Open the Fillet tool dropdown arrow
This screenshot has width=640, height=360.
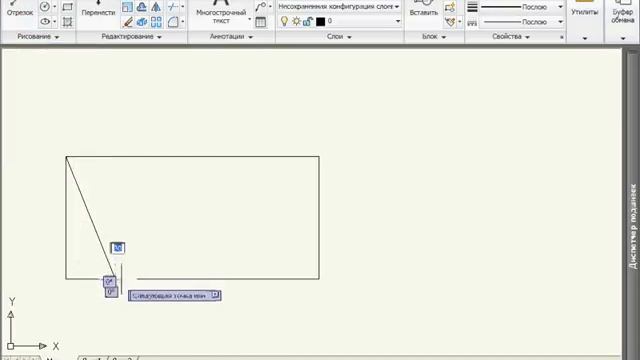(x=182, y=22)
